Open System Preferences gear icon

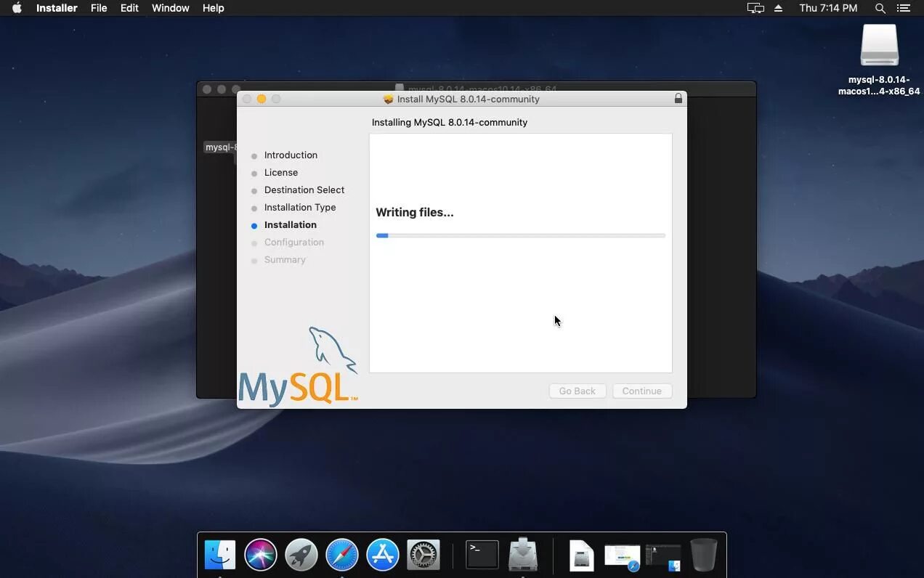[423, 555]
